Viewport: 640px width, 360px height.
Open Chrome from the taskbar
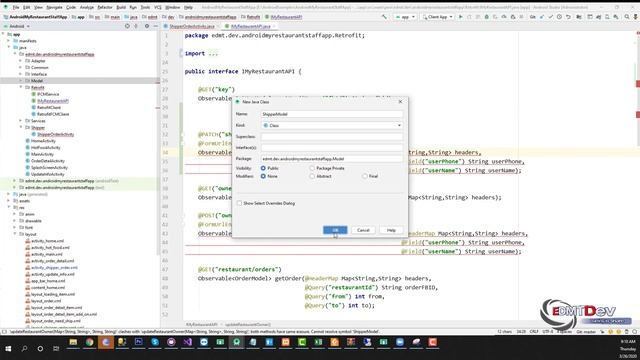point(89,342)
